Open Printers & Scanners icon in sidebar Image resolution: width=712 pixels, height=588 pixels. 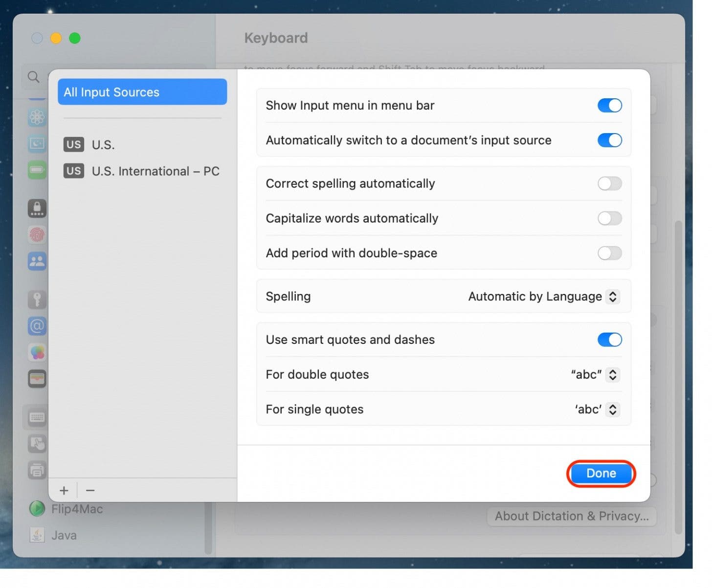click(x=37, y=470)
